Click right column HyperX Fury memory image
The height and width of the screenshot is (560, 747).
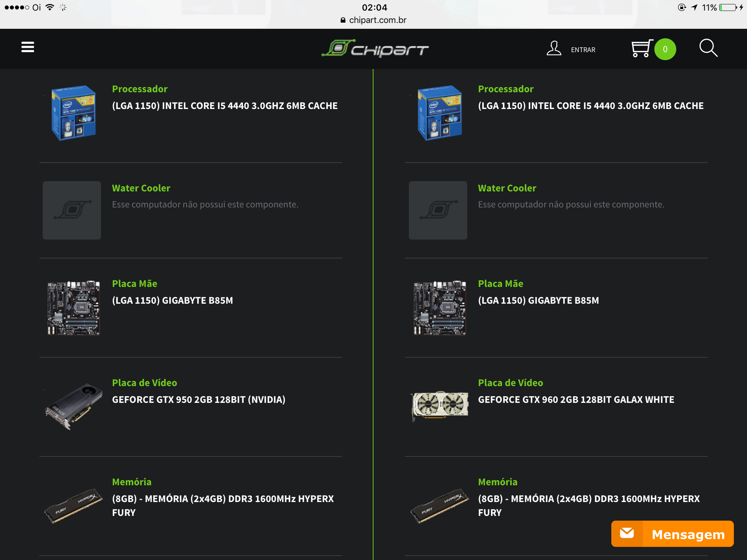coord(440,506)
